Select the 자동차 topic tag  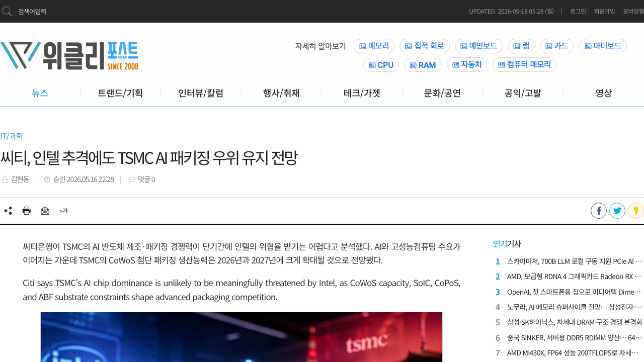(x=467, y=65)
